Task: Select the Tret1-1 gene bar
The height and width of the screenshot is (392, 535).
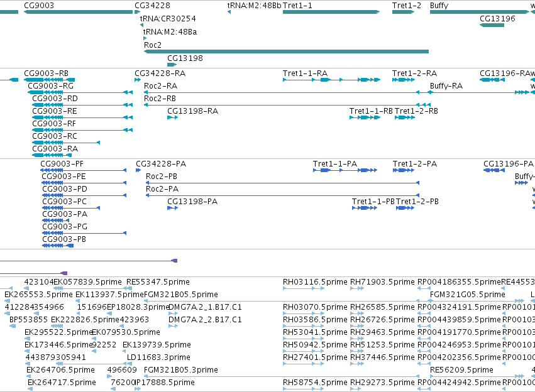Action: (331, 12)
